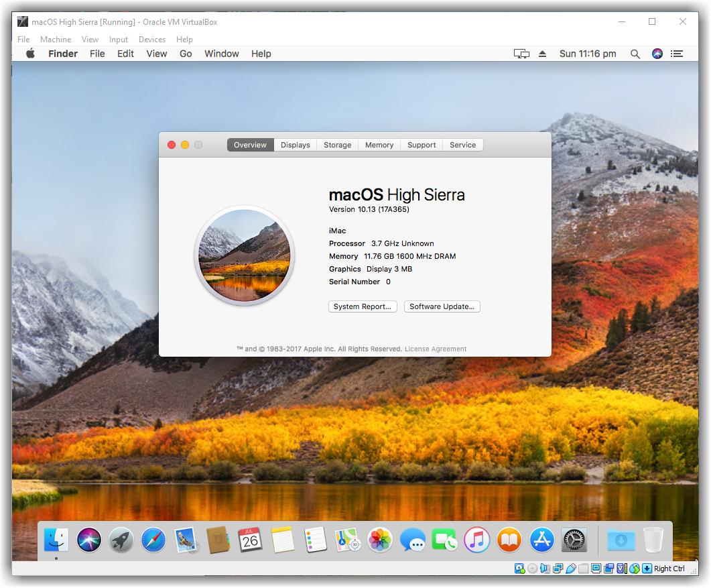
Task: Open Maps icon in Dock
Action: pos(347,540)
